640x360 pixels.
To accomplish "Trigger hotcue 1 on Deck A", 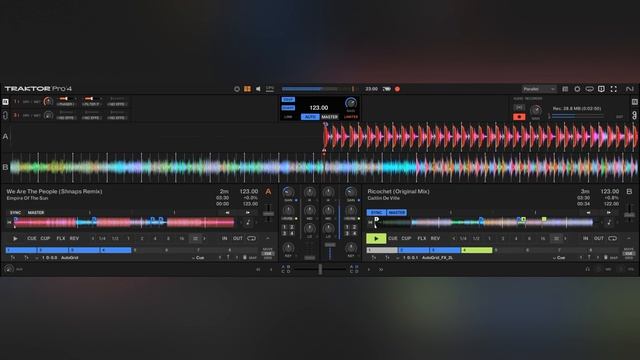I will [x=21, y=250].
